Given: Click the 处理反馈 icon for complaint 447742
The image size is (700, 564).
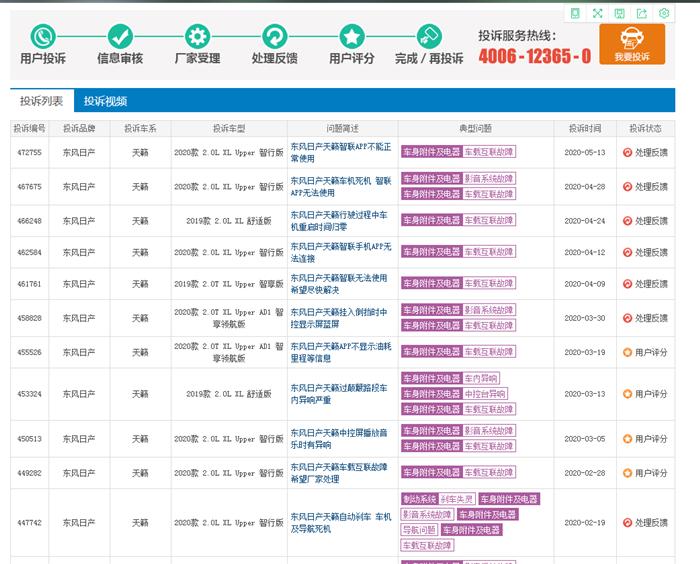Looking at the screenshot, I should point(627,522).
